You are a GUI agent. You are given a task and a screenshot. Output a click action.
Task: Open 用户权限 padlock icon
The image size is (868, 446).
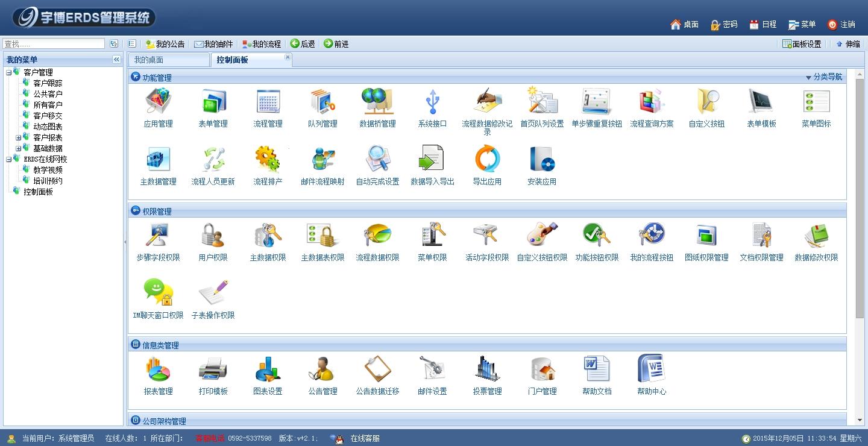click(213, 236)
